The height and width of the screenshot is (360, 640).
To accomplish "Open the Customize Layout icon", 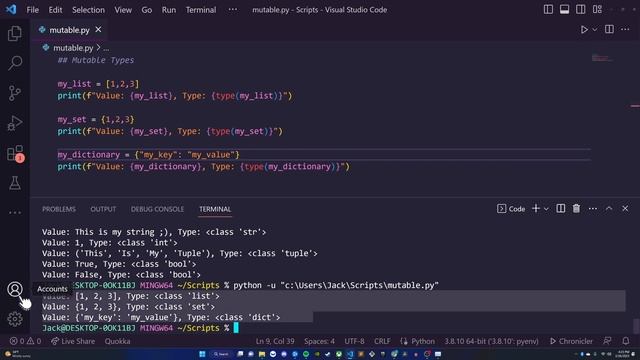I will 597,9.
